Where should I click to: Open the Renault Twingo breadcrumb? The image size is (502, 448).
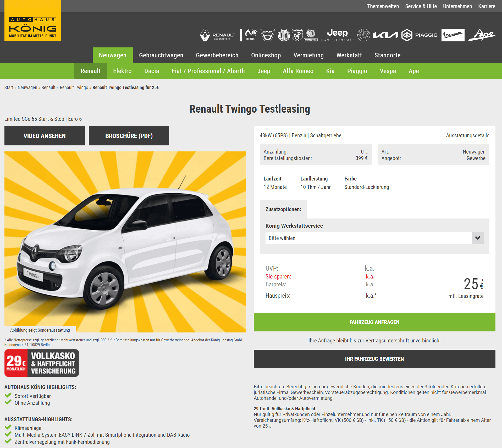74,88
